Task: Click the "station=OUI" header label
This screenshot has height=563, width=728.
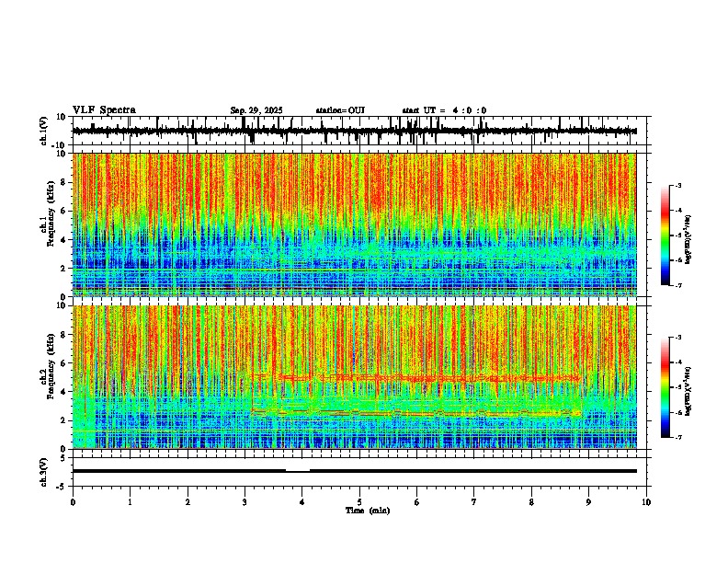Action: [x=340, y=110]
